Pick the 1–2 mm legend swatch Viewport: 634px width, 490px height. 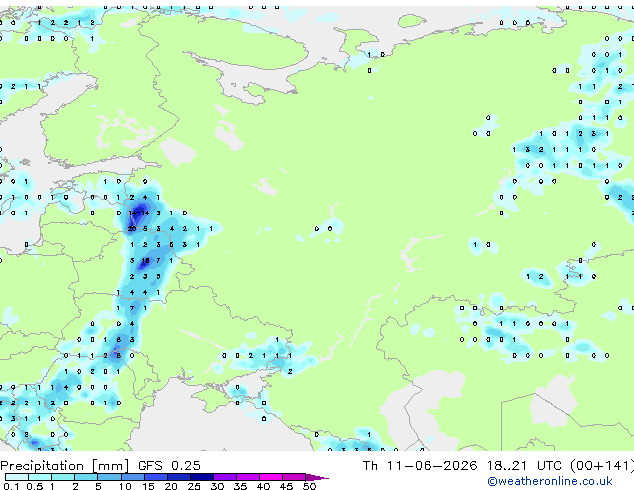(63, 477)
